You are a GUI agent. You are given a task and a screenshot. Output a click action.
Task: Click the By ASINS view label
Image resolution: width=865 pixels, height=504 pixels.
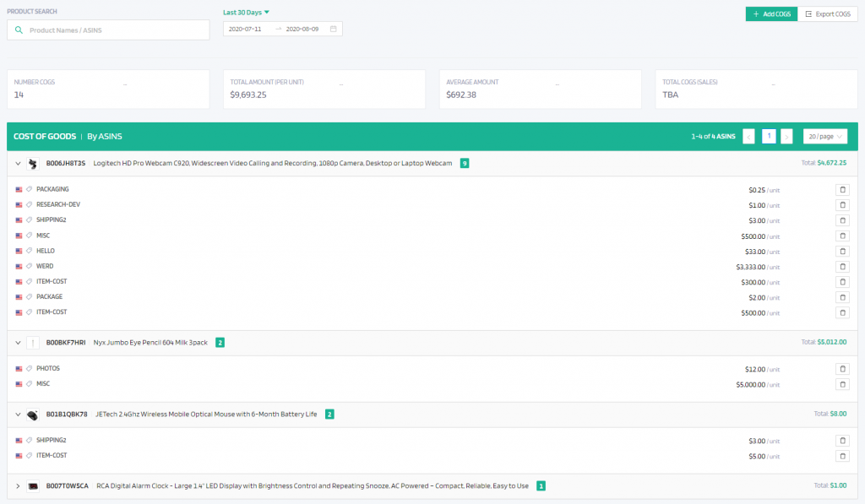click(x=105, y=137)
